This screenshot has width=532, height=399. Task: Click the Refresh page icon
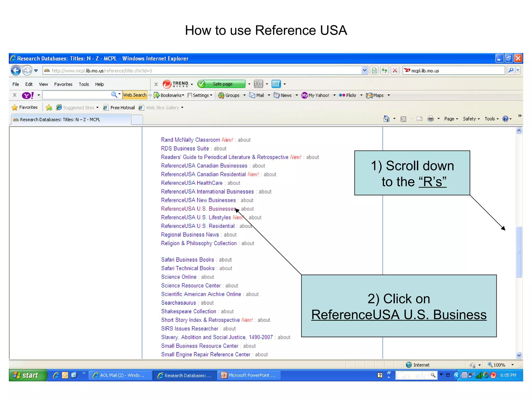(384, 70)
